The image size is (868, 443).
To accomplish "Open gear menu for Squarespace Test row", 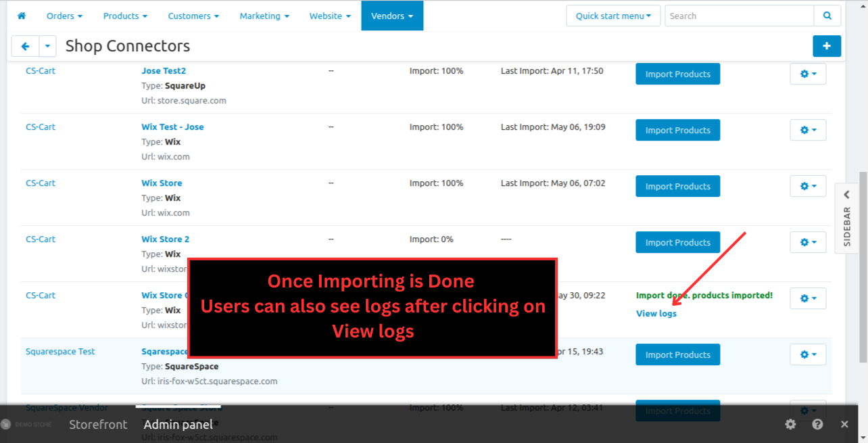I will click(x=808, y=354).
